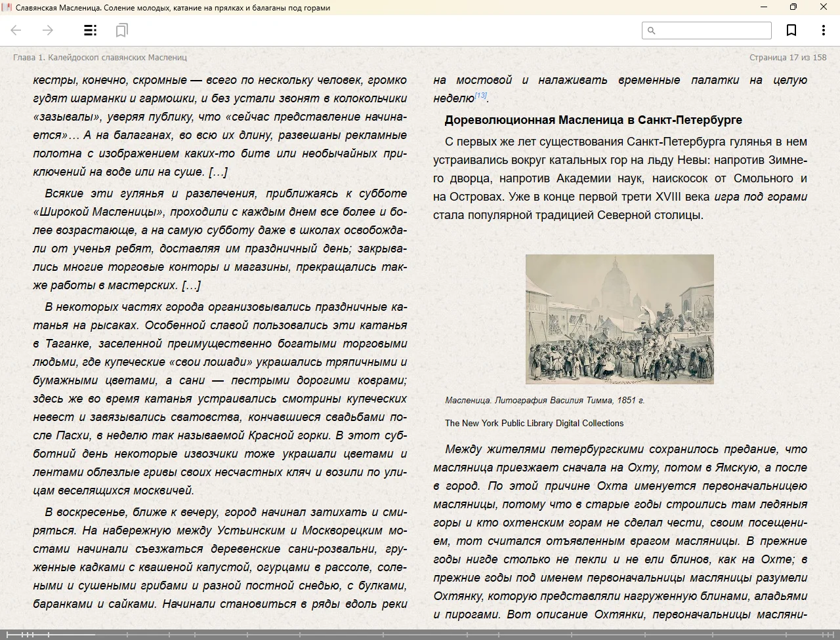Viewport: 840px width, 640px height.
Task: Click the 'Глава 1' chapter header
Action: [100, 57]
